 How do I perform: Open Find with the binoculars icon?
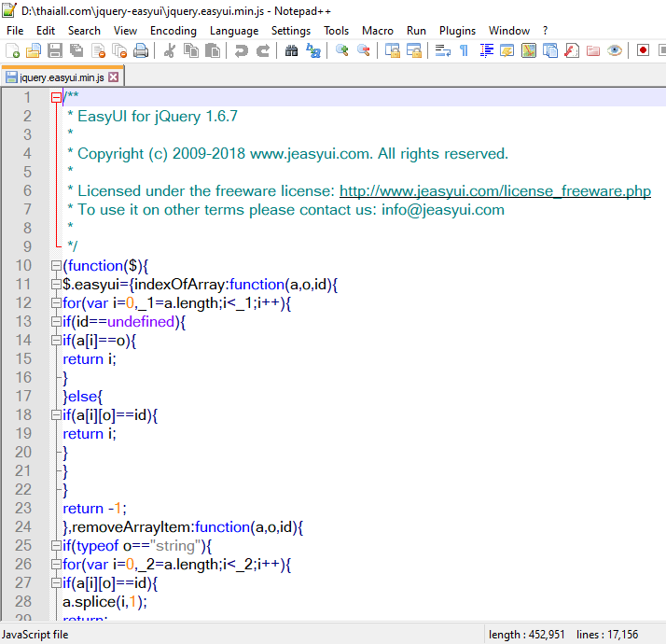click(292, 50)
